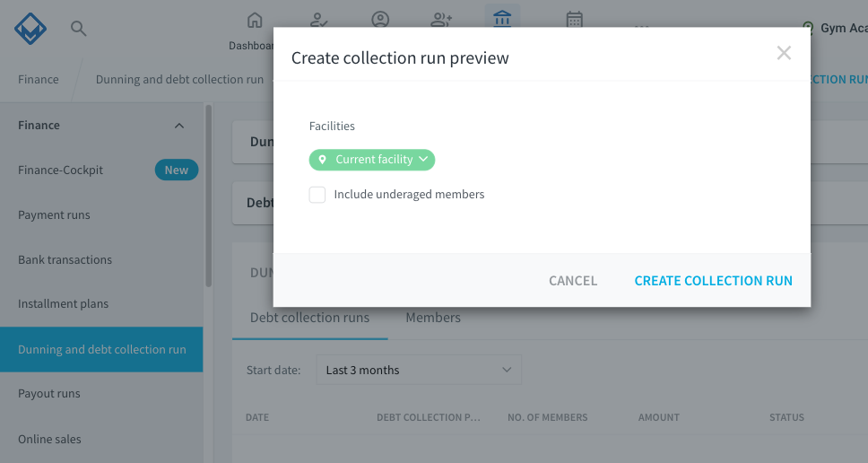Select the Debt collection runs tab
The width and height of the screenshot is (868, 463).
click(x=310, y=318)
